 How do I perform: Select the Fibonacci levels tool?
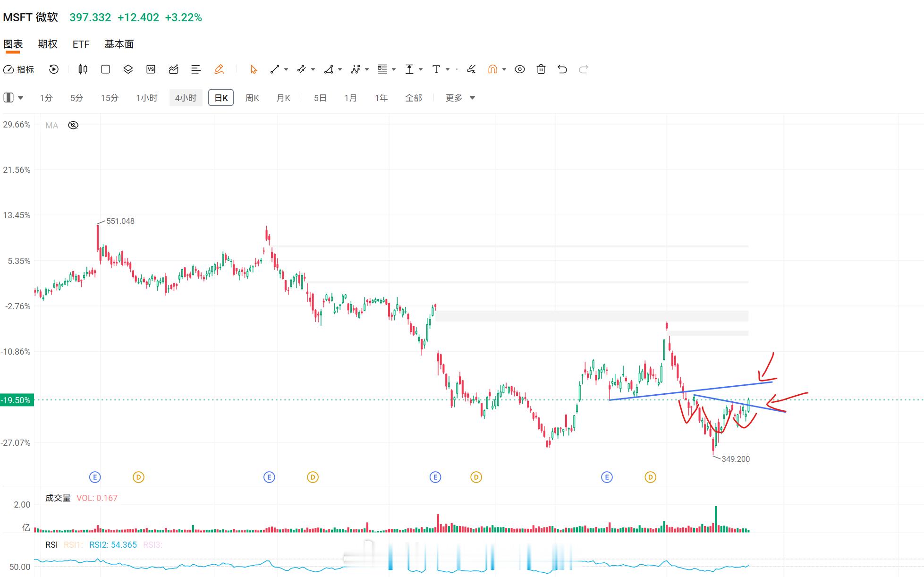click(x=382, y=69)
